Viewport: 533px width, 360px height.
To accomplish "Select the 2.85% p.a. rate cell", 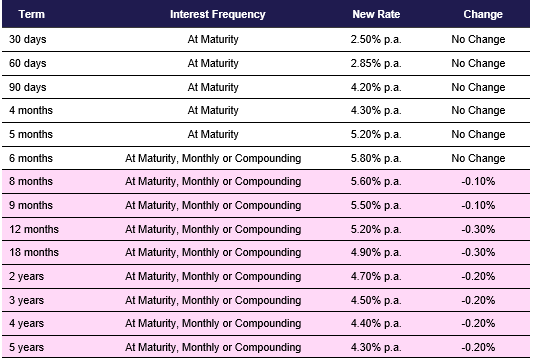I will pos(376,63).
